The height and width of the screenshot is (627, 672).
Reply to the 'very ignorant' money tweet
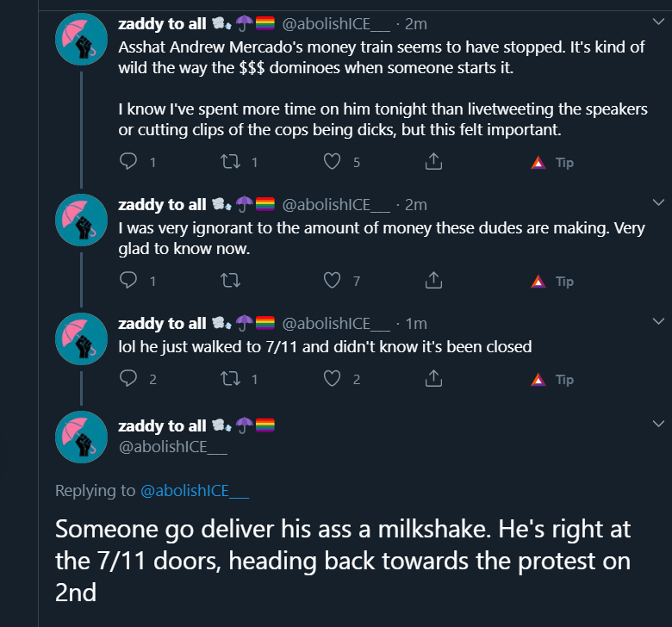coord(128,280)
